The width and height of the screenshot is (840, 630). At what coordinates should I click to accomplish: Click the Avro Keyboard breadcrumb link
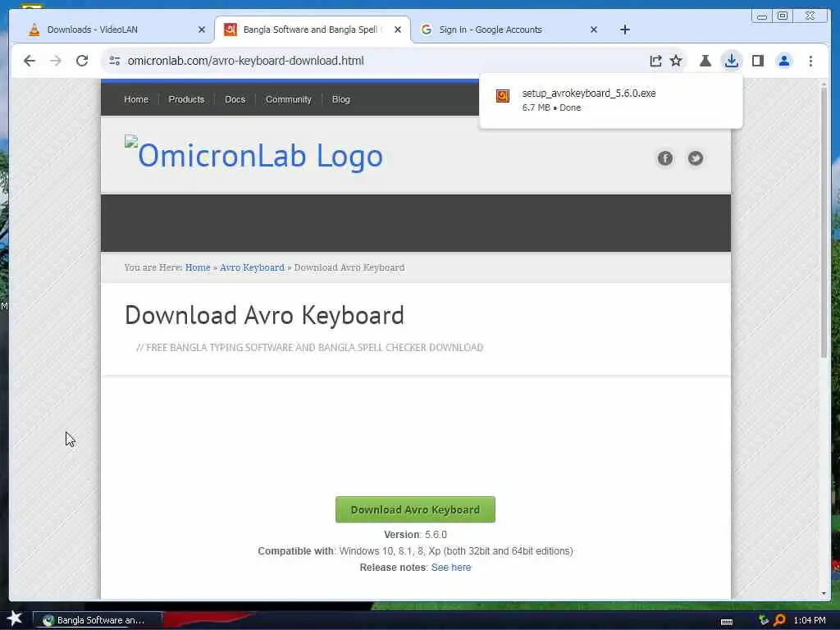(x=252, y=267)
